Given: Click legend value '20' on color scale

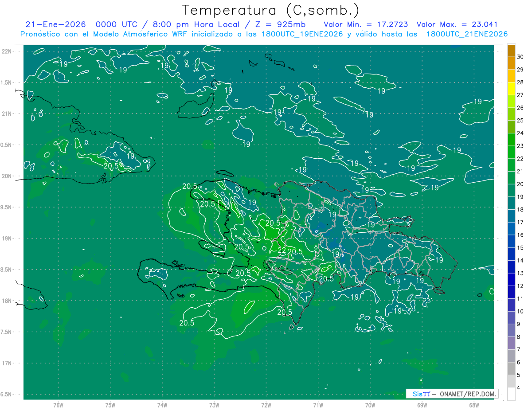Looking at the screenshot, I should pos(520,184).
